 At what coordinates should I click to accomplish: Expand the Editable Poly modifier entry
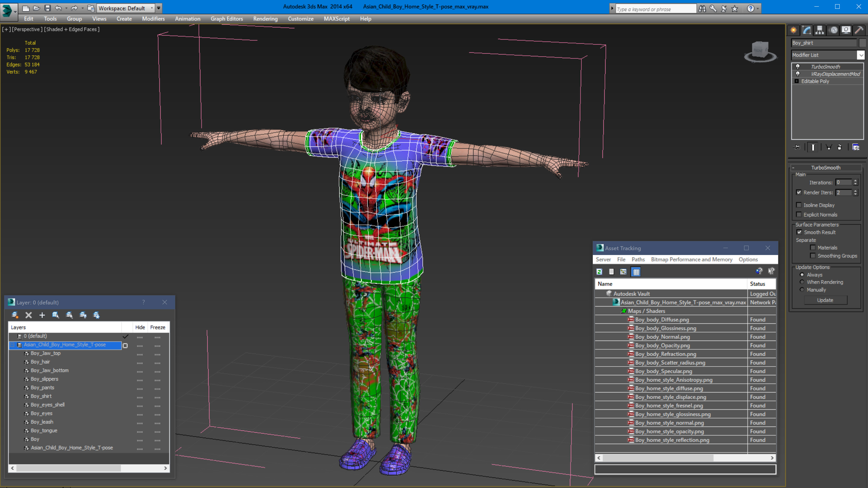click(797, 81)
